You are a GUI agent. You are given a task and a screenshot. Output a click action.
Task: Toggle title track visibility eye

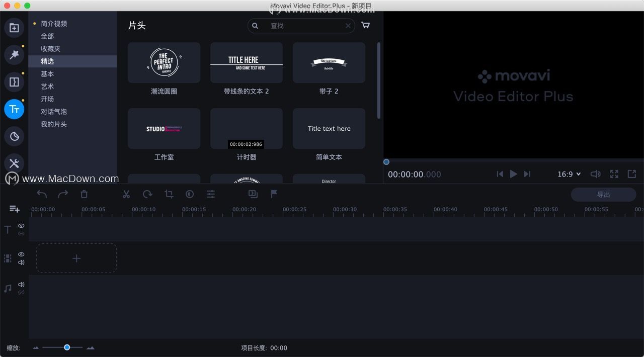[21, 226]
